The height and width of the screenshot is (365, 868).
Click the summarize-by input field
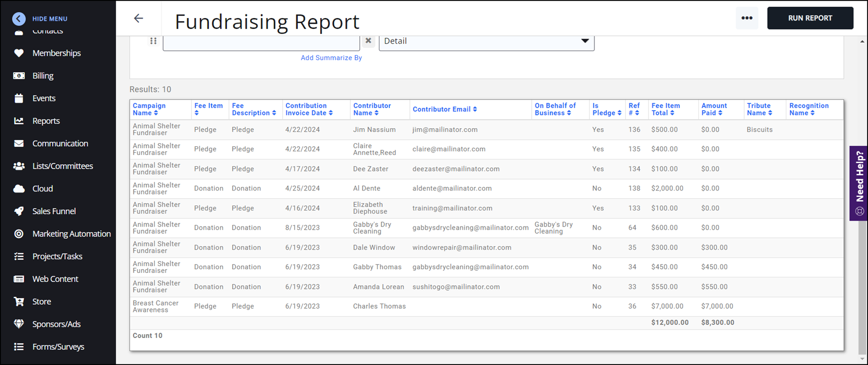click(261, 42)
